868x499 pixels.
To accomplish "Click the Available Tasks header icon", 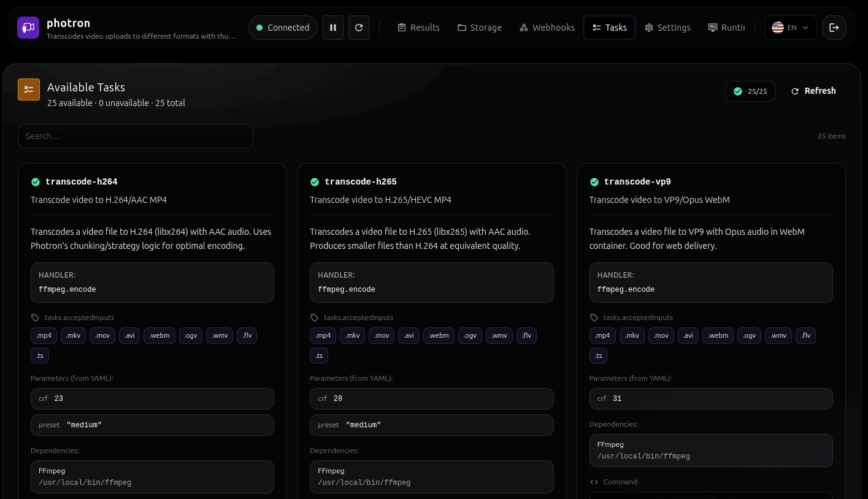I will (x=29, y=90).
